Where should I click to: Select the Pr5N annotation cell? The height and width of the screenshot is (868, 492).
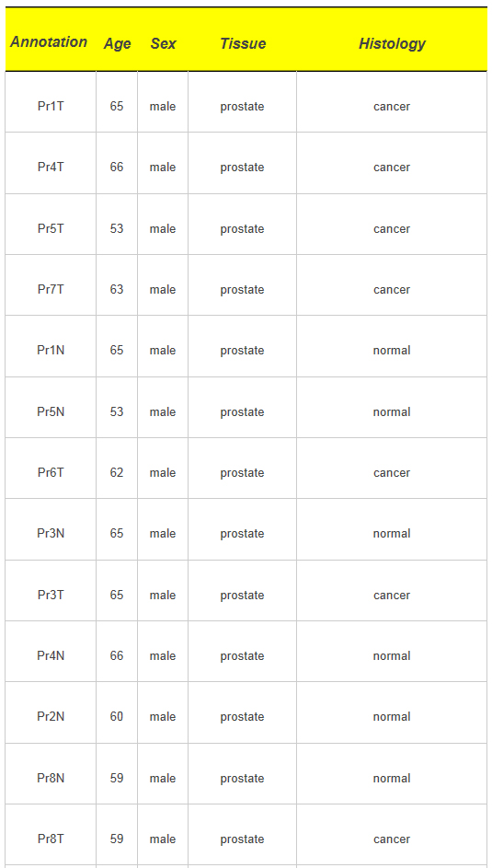[x=51, y=408]
